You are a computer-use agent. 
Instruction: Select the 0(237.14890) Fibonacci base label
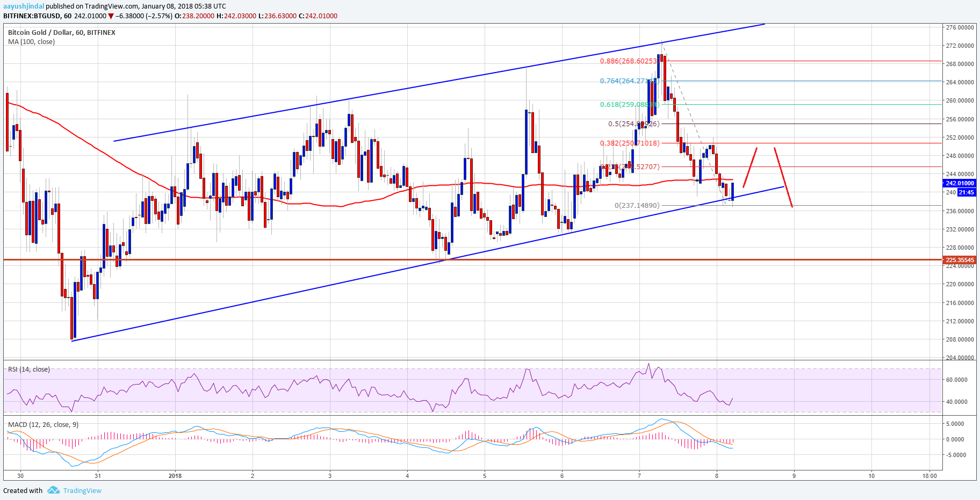click(637, 206)
